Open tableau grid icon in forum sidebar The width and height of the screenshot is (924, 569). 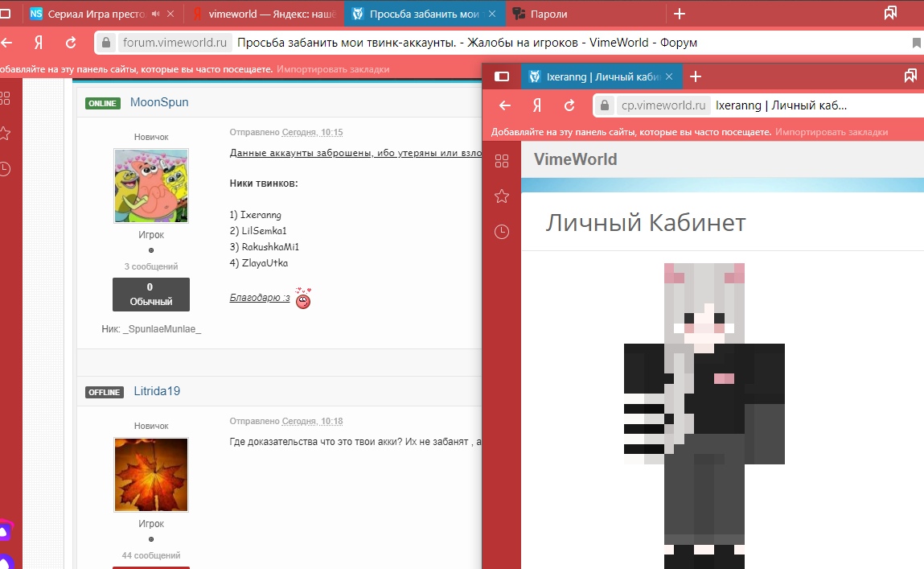coord(5,98)
